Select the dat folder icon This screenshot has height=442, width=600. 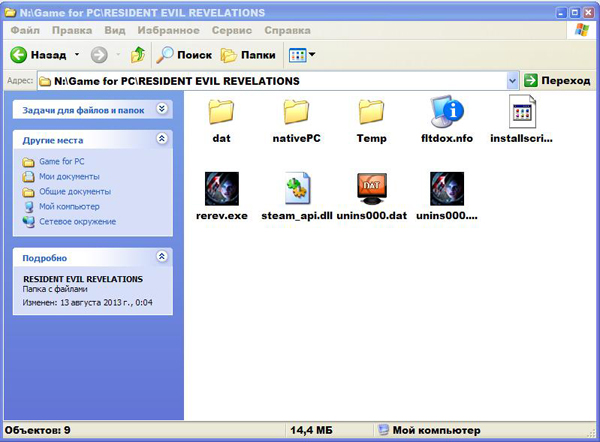click(221, 111)
